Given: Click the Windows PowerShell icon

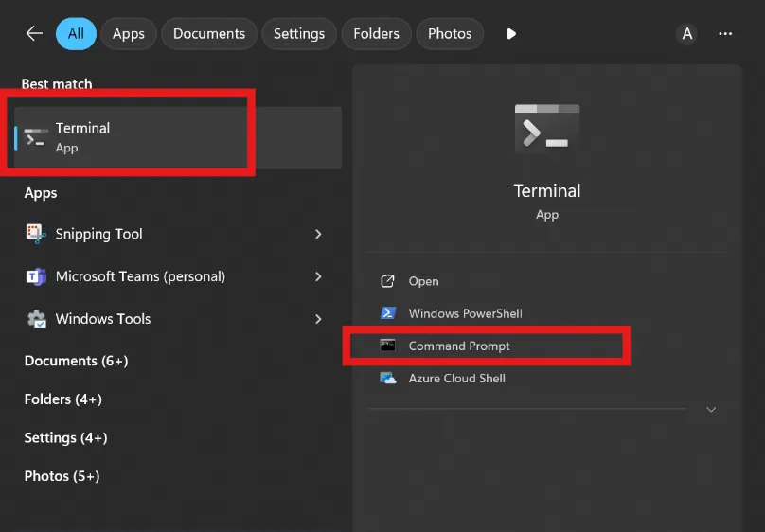Looking at the screenshot, I should (388, 312).
